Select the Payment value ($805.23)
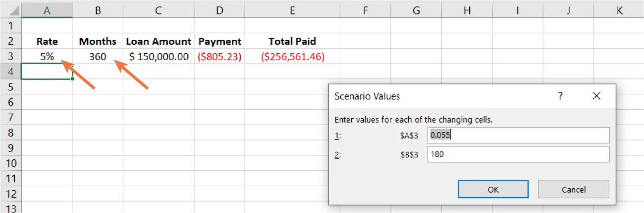This screenshot has width=644, height=213. (219, 57)
